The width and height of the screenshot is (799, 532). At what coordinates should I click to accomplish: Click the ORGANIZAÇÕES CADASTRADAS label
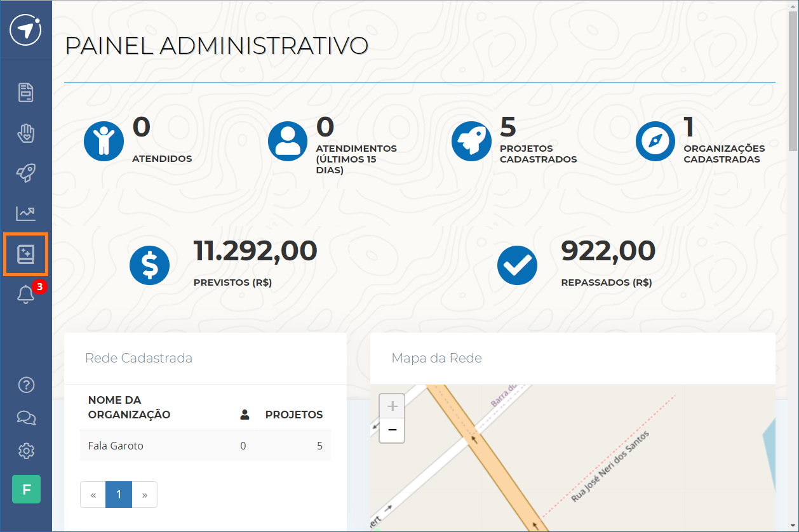click(724, 154)
